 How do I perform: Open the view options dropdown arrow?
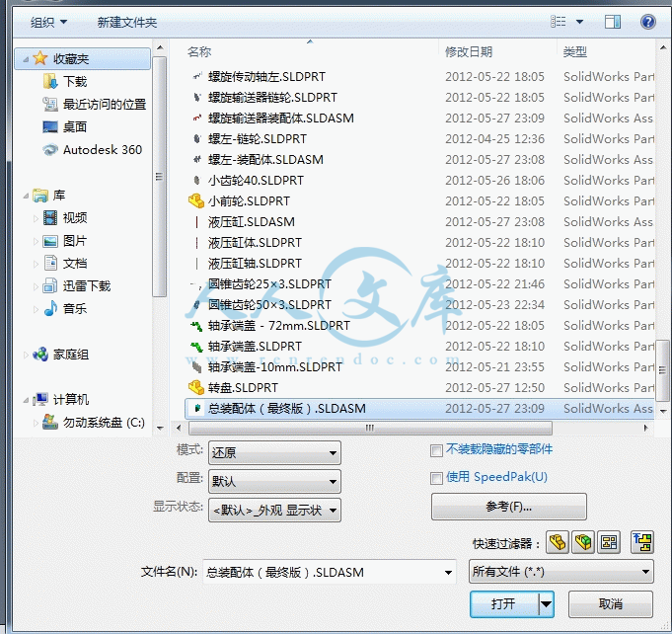(579, 22)
